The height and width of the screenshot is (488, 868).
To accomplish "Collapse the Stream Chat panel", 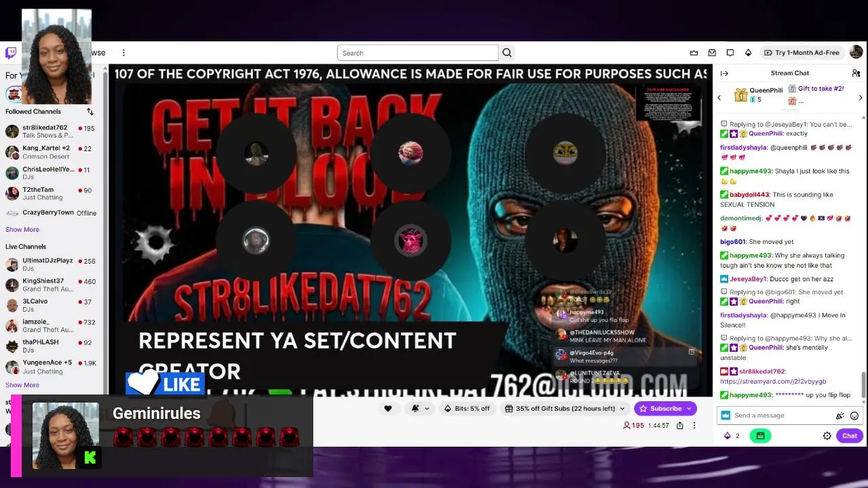I will [x=724, y=73].
